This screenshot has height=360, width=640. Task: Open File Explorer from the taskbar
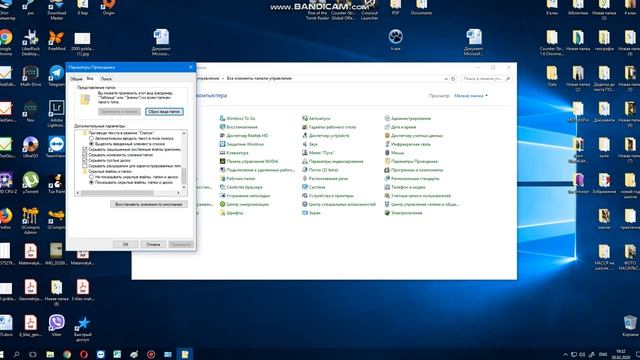(50, 354)
